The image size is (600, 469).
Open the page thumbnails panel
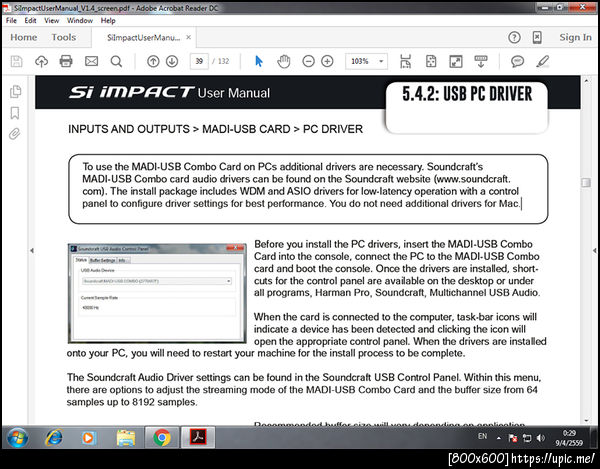(x=15, y=91)
